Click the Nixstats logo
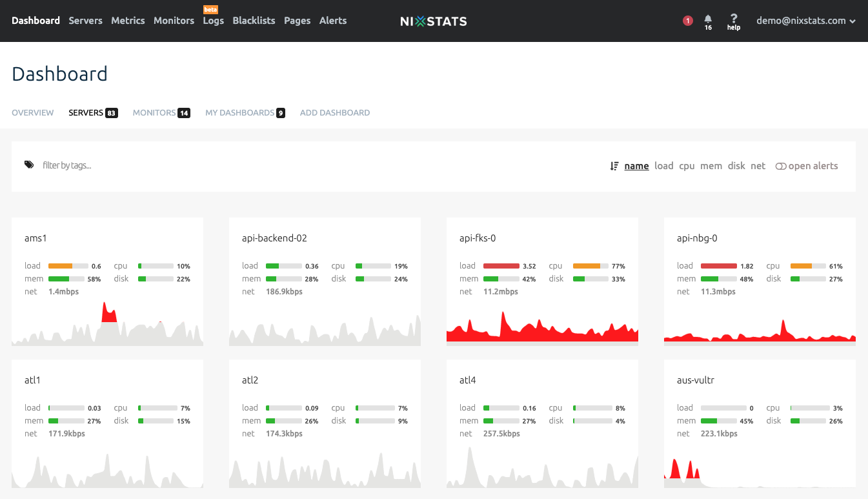The height and width of the screenshot is (499, 868). tap(433, 21)
